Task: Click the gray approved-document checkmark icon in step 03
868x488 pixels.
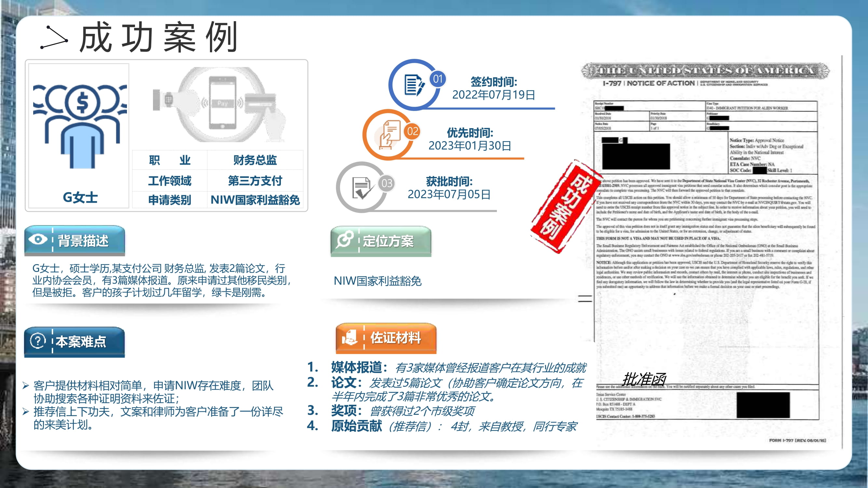Action: coord(363,188)
